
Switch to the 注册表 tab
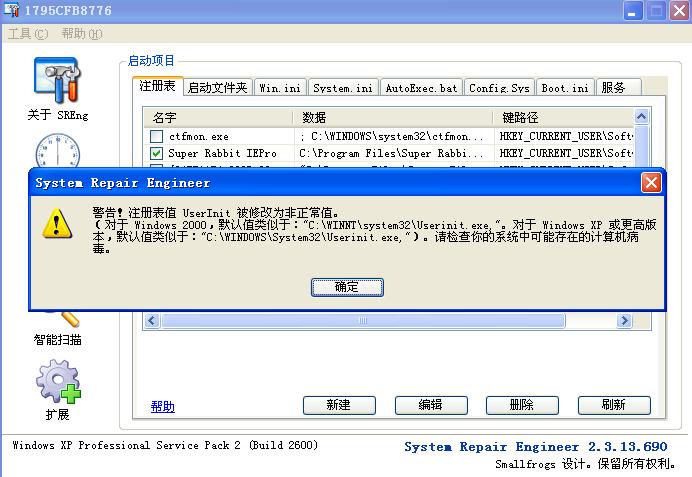tap(158, 86)
